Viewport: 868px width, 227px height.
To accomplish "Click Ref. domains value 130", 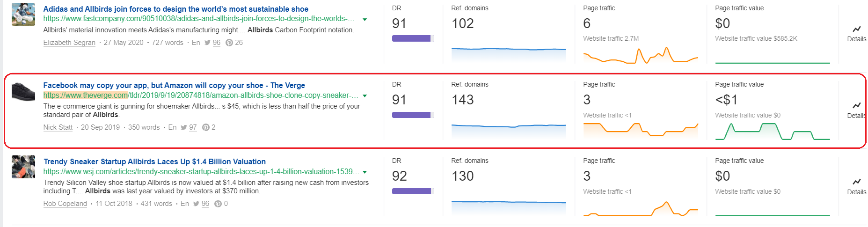I will click(463, 176).
